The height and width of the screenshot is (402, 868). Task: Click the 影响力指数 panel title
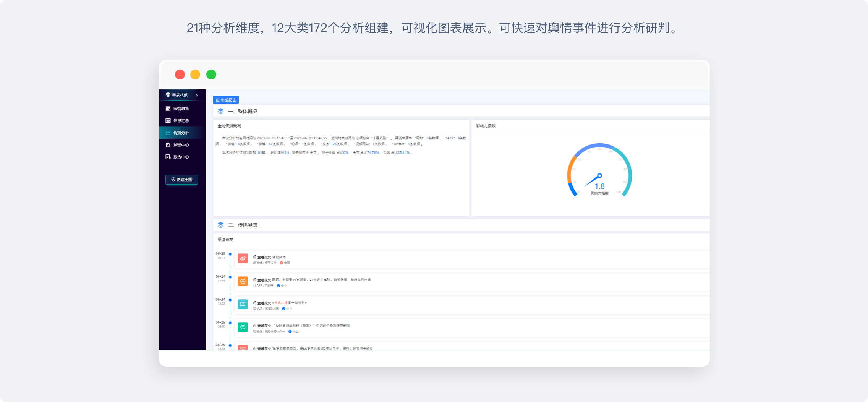point(486,126)
